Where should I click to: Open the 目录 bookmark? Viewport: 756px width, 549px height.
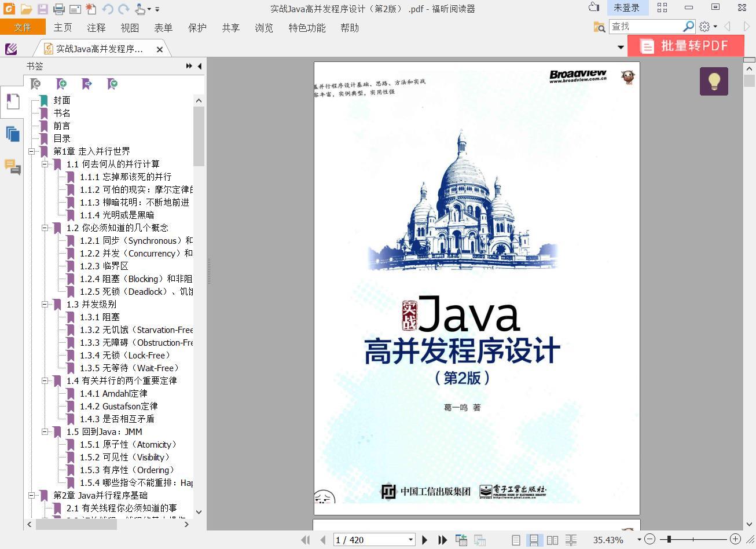pyautogui.click(x=62, y=138)
